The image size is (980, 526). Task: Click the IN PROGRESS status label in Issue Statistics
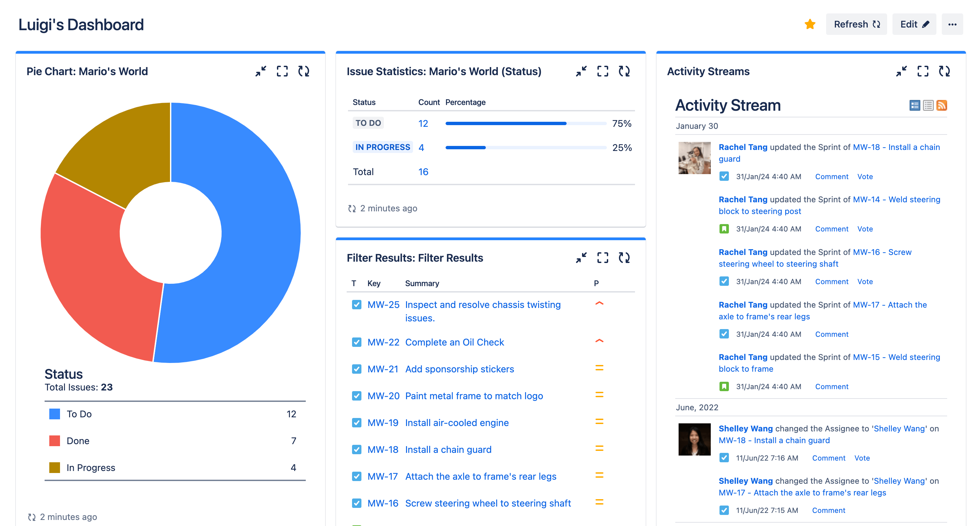point(383,147)
